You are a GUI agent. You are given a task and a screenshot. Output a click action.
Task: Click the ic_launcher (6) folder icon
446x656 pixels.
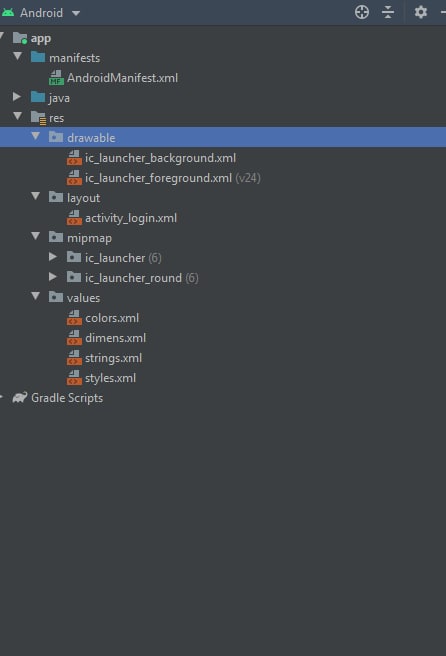tap(74, 257)
